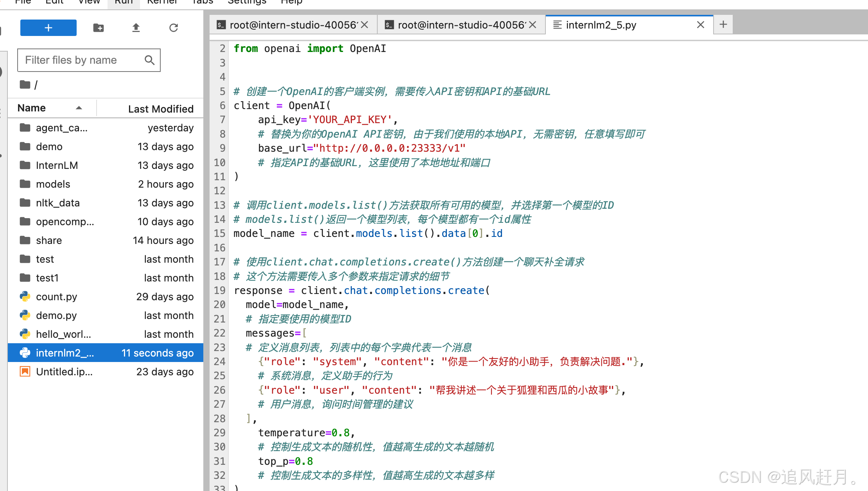Click the from openai import line
The height and width of the screenshot is (491, 868).
(x=310, y=48)
